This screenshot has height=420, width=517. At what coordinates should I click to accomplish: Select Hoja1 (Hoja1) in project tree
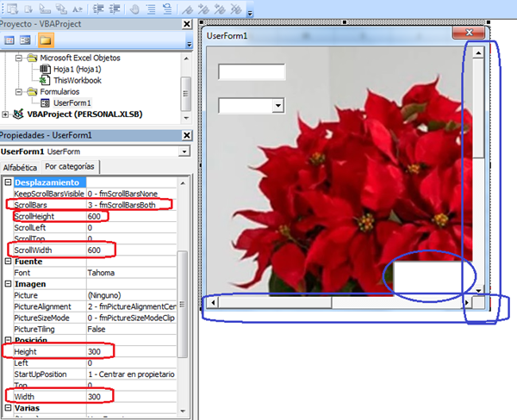coord(78,69)
